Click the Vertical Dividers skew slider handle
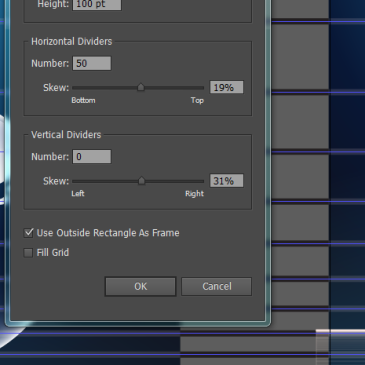 (141, 181)
